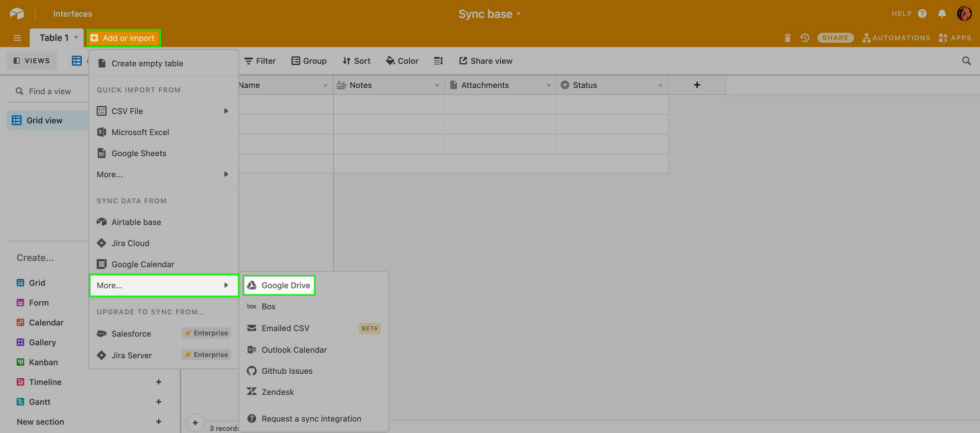
Task: Open Table 1 tab dropdown arrow
Action: 76,37
